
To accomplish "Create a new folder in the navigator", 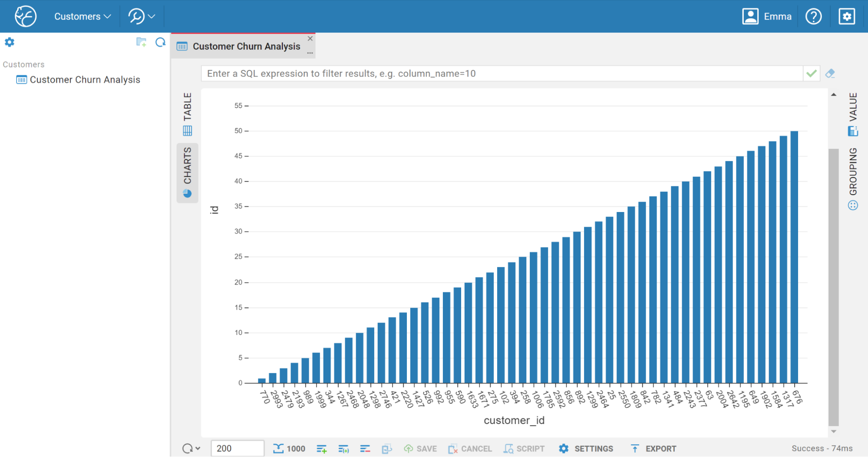I will [x=141, y=42].
